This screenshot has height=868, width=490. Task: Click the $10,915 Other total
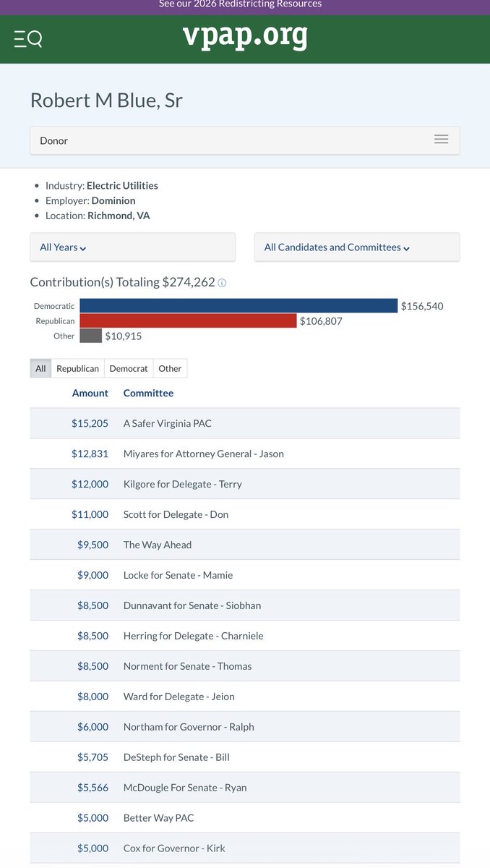coord(124,336)
